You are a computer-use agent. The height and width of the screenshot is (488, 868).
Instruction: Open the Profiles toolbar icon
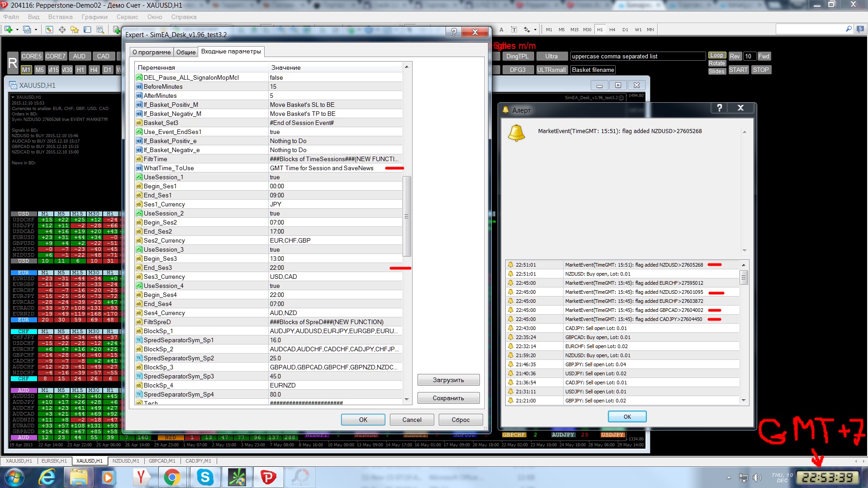click(27, 29)
